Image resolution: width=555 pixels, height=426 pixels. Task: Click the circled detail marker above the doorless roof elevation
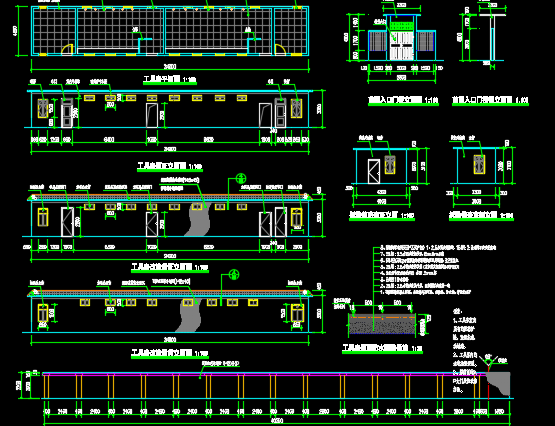click(x=234, y=275)
